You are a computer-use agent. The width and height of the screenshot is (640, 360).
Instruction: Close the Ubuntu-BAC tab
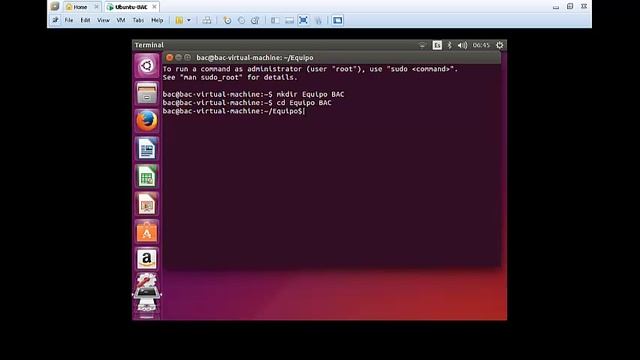[x=154, y=7]
